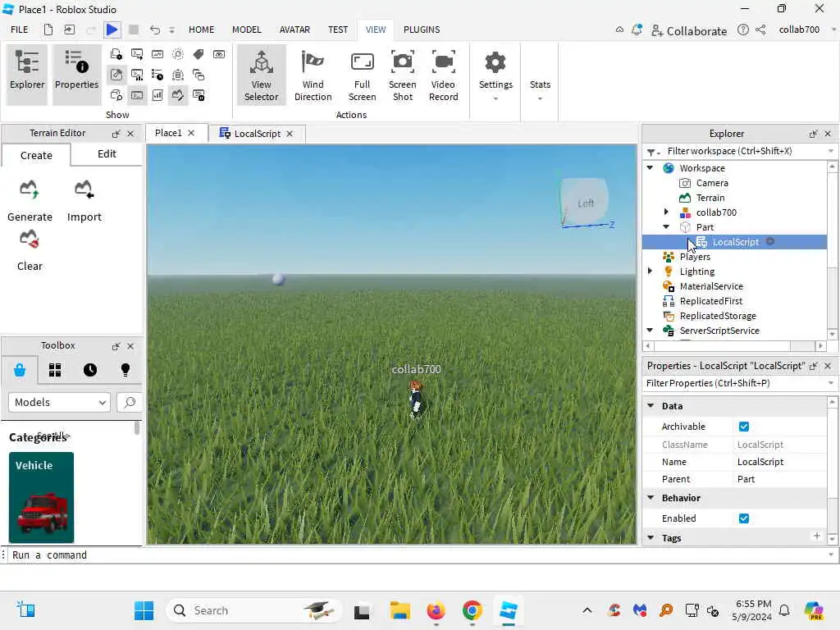The image size is (840, 630).
Task: Click the View Selector button
Action: point(262,75)
